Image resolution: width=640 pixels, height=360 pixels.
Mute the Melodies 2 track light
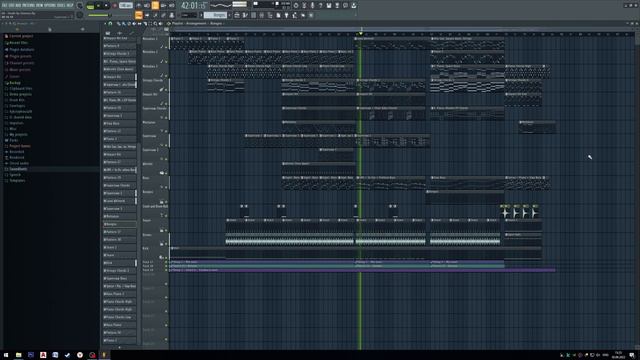pos(166,61)
